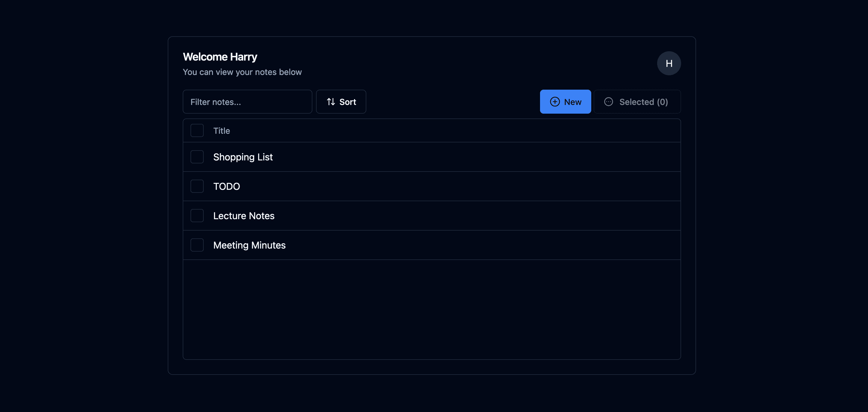The image size is (868, 412).
Task: Check the TODO note checkbox
Action: tap(197, 186)
